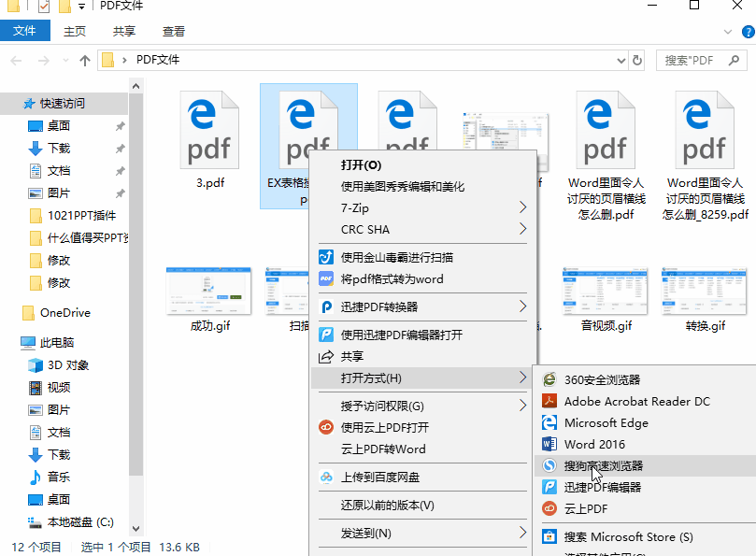Viewport: 756px width, 556px height.
Task: Open 本地磁盘 (C:) in sidebar
Action: [x=80, y=521]
